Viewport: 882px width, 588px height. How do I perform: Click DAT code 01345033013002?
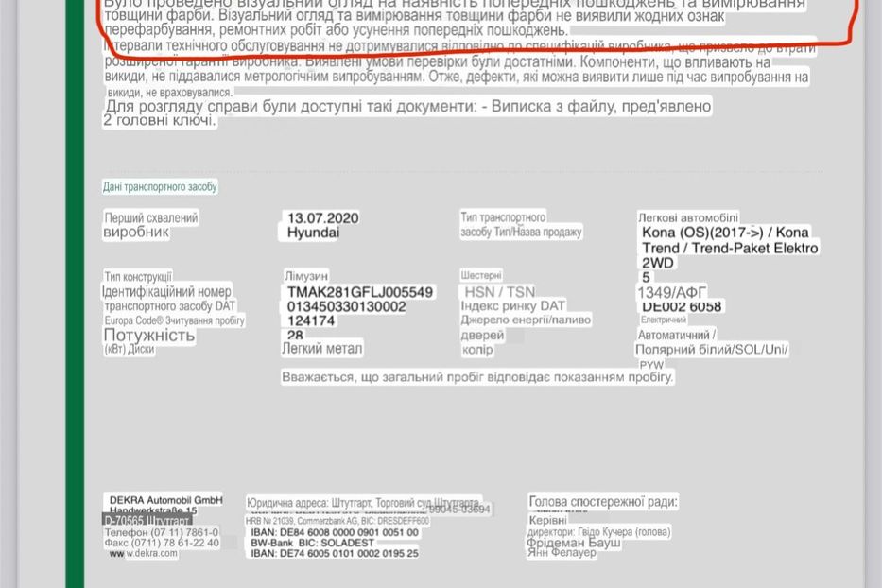pos(347,306)
